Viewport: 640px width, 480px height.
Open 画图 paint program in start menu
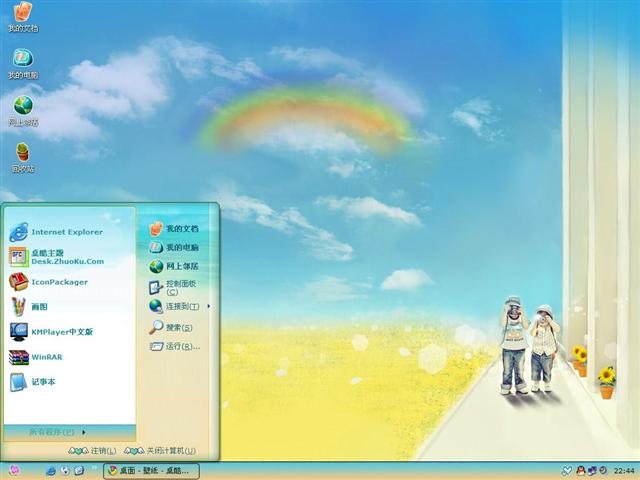pyautogui.click(x=29, y=307)
